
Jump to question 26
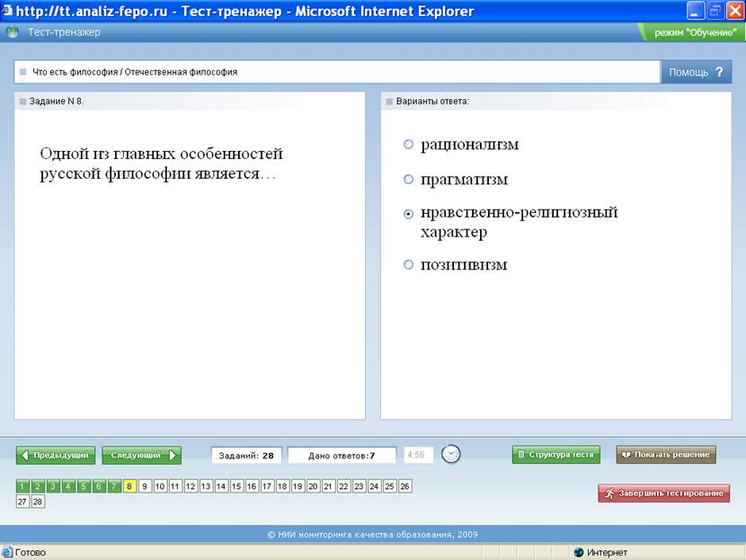404,486
